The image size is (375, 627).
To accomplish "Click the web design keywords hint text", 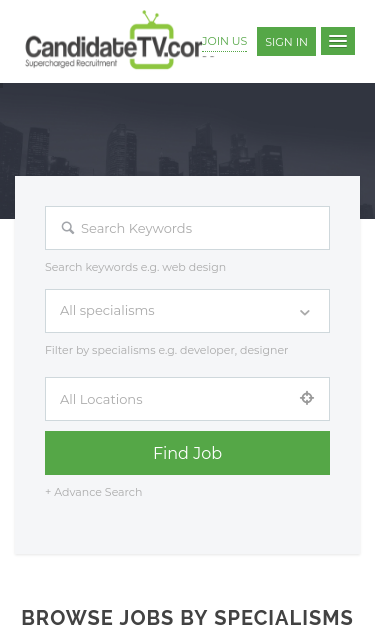I will point(136,267).
